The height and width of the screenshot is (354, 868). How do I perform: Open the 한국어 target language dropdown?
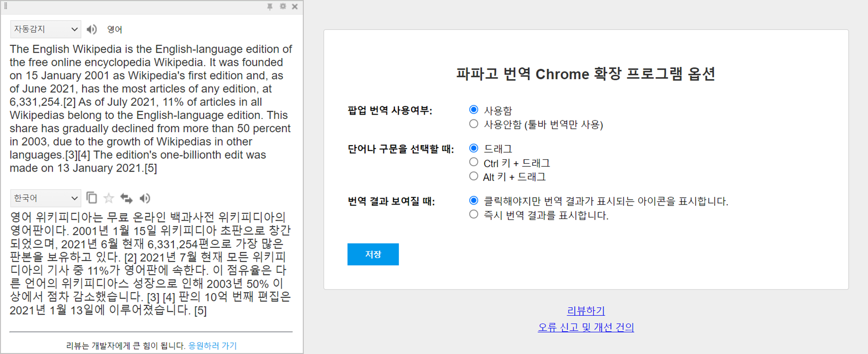coord(45,198)
